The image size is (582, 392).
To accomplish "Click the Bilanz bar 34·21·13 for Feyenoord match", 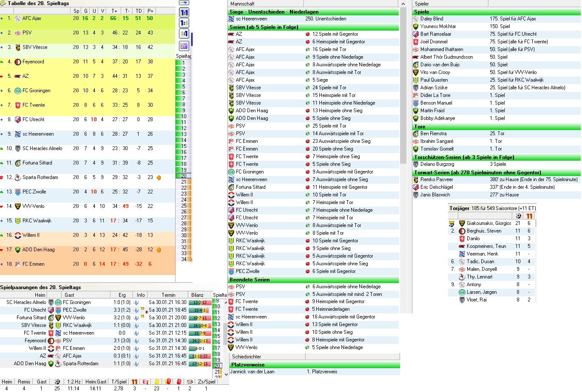I will click(x=200, y=341).
